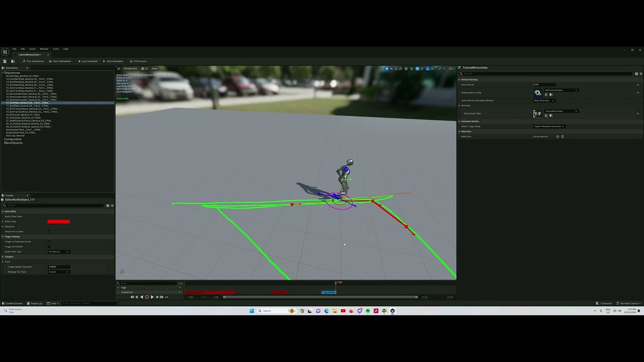Click the red Notify Color swatch
Image resolution: width=644 pixels, height=362 pixels.
(x=59, y=222)
